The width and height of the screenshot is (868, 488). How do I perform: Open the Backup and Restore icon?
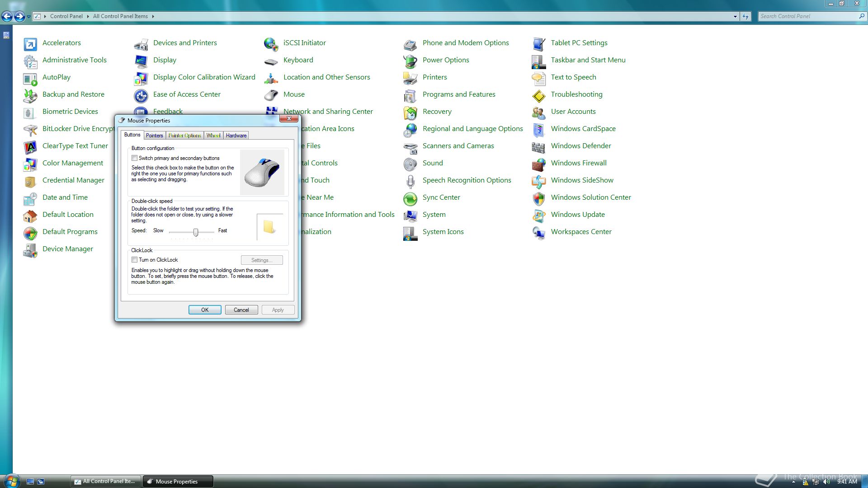pyautogui.click(x=30, y=95)
